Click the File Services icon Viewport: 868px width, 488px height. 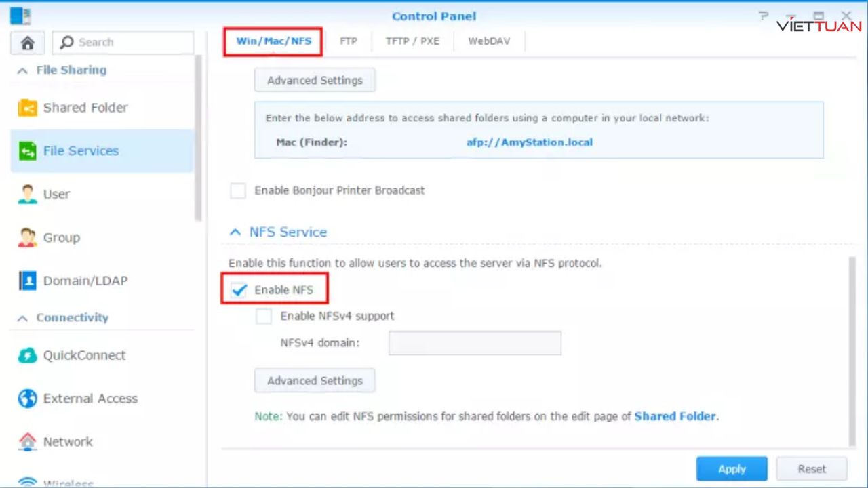28,151
